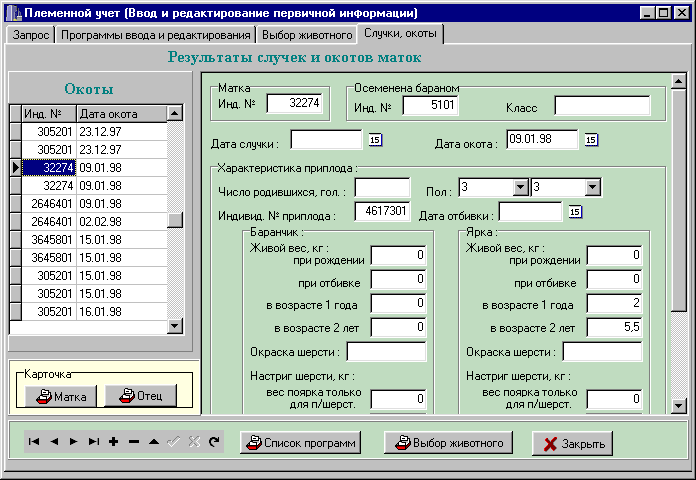Open calendar picker for Дата отбивки

575,211
